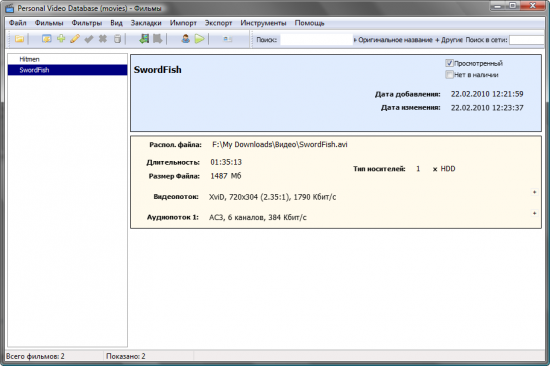
Task: Click the grey X cancel toolbar icon
Action: pyautogui.click(x=103, y=39)
